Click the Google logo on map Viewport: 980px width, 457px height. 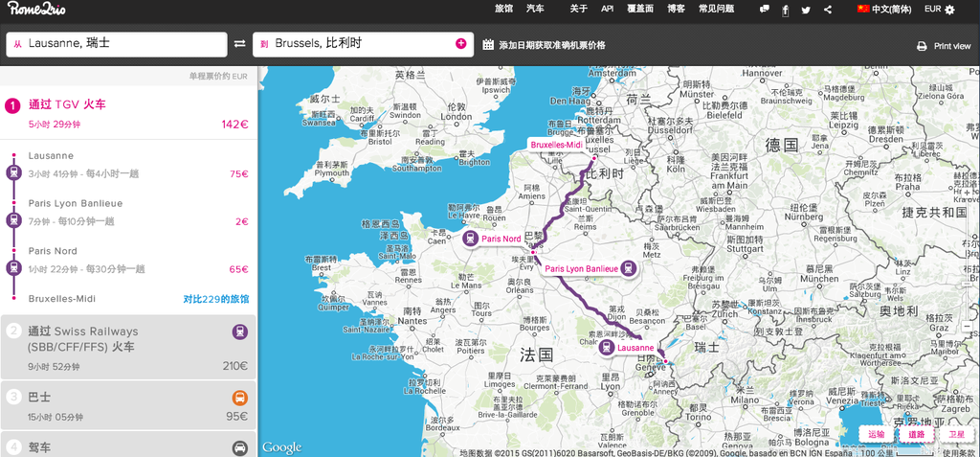tap(282, 447)
